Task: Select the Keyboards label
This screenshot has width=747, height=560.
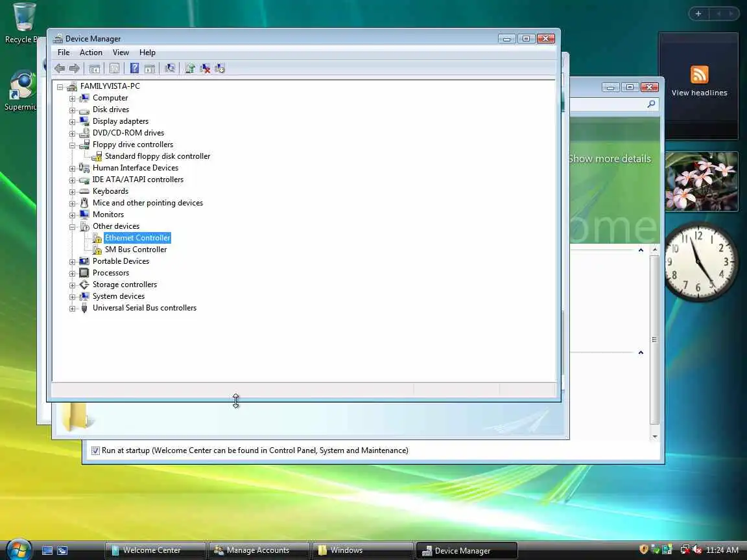Action: pyautogui.click(x=110, y=191)
